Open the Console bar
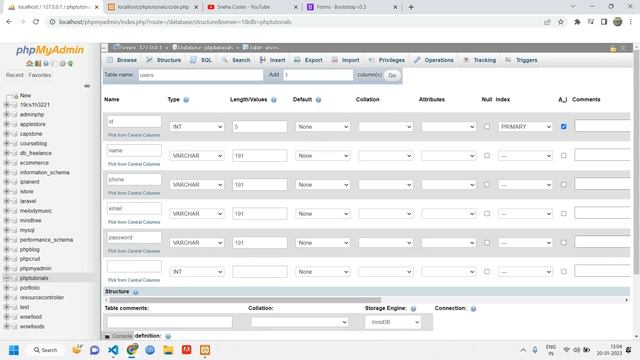The width and height of the screenshot is (640, 360). [118, 336]
